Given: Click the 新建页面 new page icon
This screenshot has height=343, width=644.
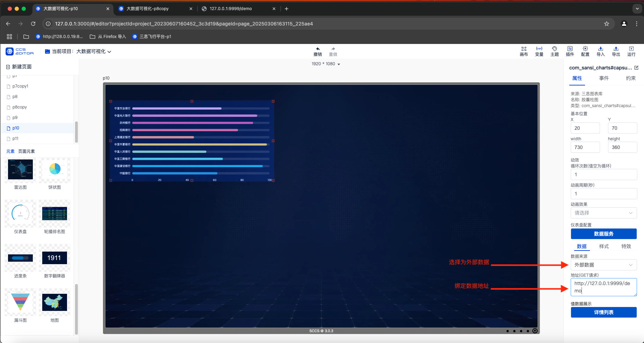Looking at the screenshot, I should coord(8,67).
